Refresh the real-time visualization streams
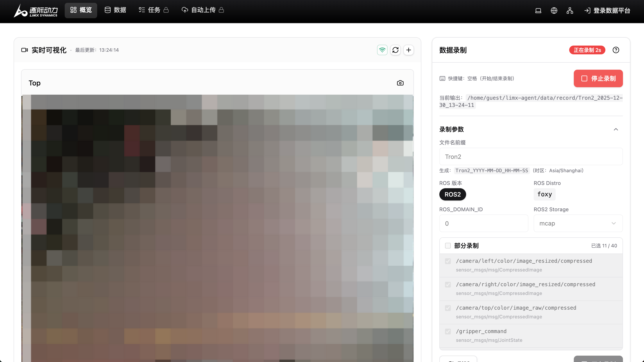Image resolution: width=644 pixels, height=362 pixels. point(395,50)
